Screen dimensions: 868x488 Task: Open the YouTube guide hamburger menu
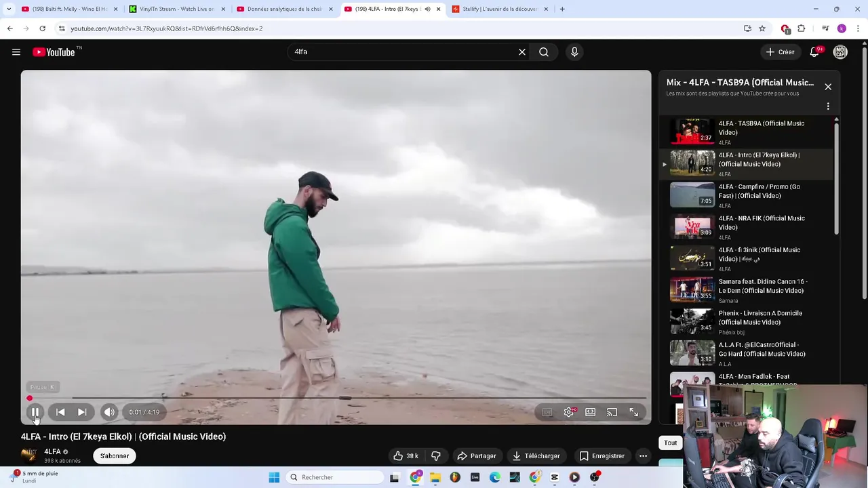(16, 52)
